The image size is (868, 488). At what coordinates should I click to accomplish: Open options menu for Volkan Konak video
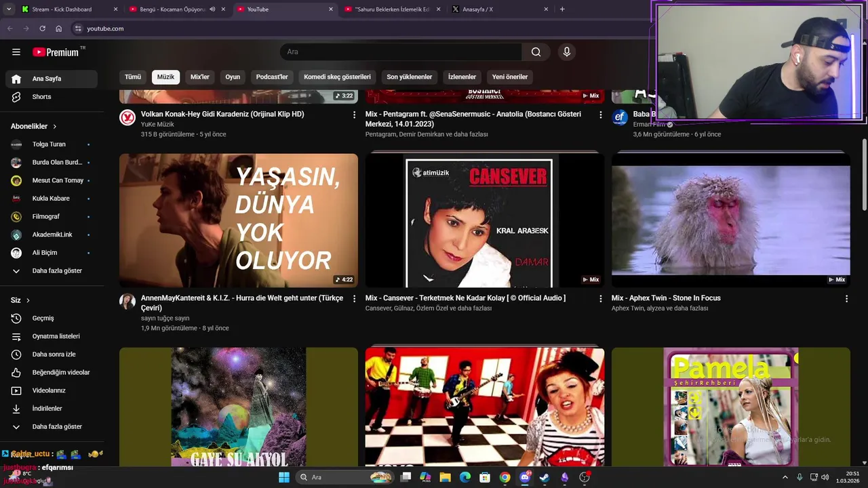pos(354,115)
